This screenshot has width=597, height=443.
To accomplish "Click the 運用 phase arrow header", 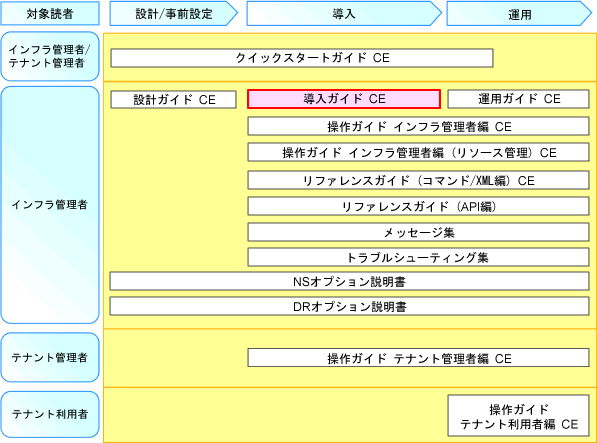I will click(519, 14).
